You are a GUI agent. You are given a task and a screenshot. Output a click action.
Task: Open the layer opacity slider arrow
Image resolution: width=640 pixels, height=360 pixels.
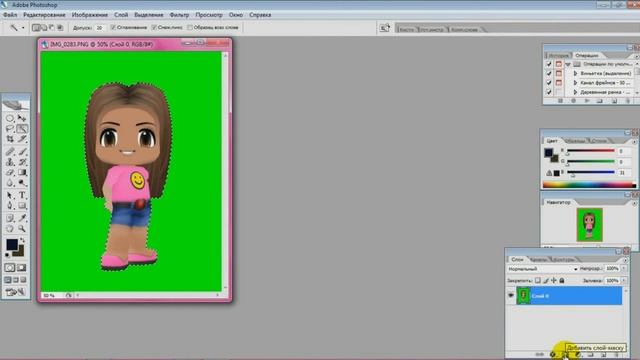[624, 269]
